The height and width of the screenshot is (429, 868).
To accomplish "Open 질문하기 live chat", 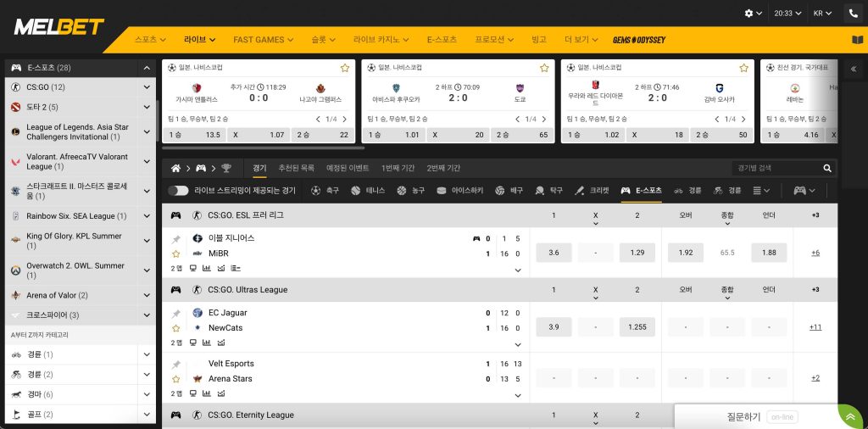I will [x=743, y=417].
